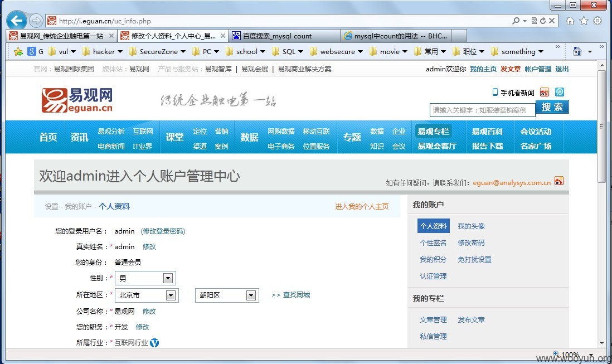The height and width of the screenshot is (364, 612).
Task: Open 文章管理 in 我的专栏
Action: [433, 320]
